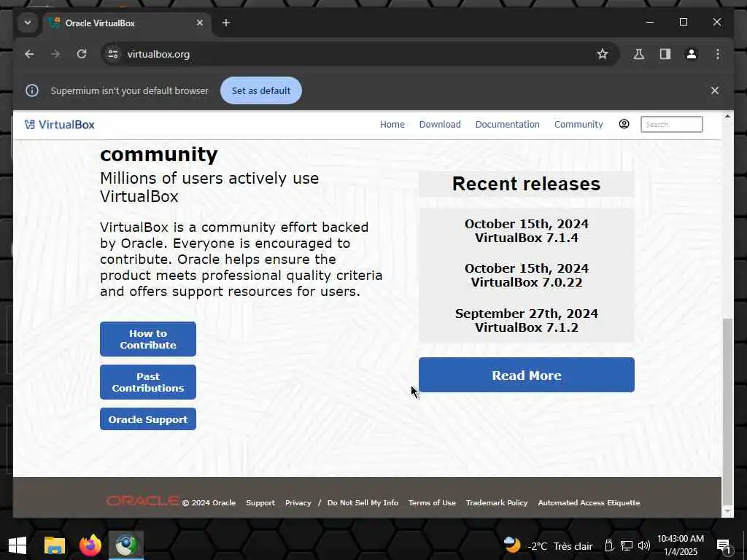Image resolution: width=747 pixels, height=560 pixels.
Task: Click the network tray icon
Action: point(627,546)
